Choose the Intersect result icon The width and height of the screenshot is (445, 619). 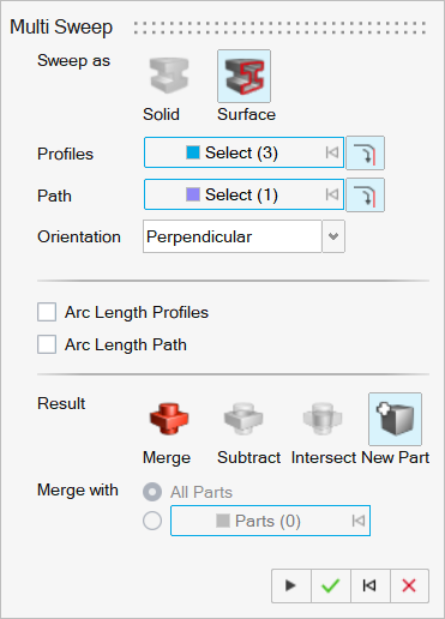pyautogui.click(x=322, y=419)
